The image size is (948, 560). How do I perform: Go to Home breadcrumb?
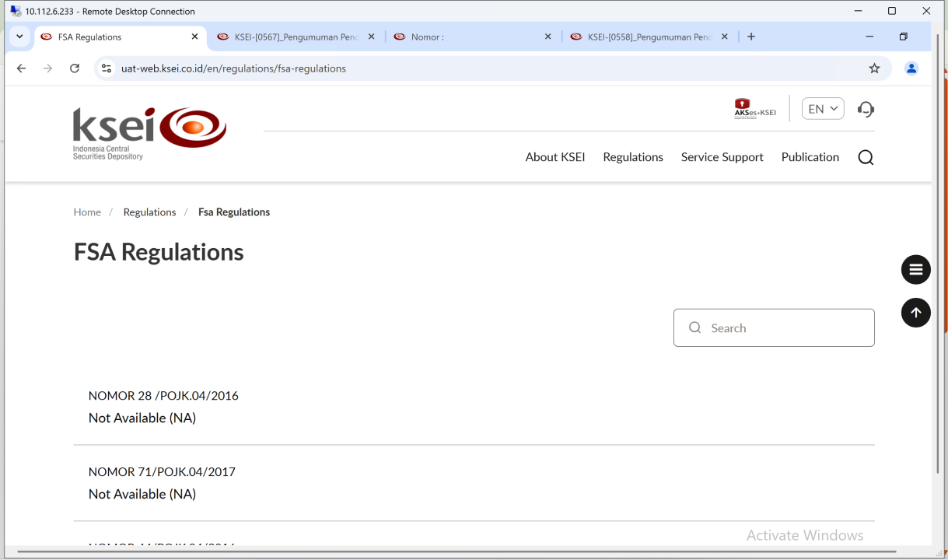[x=87, y=212]
